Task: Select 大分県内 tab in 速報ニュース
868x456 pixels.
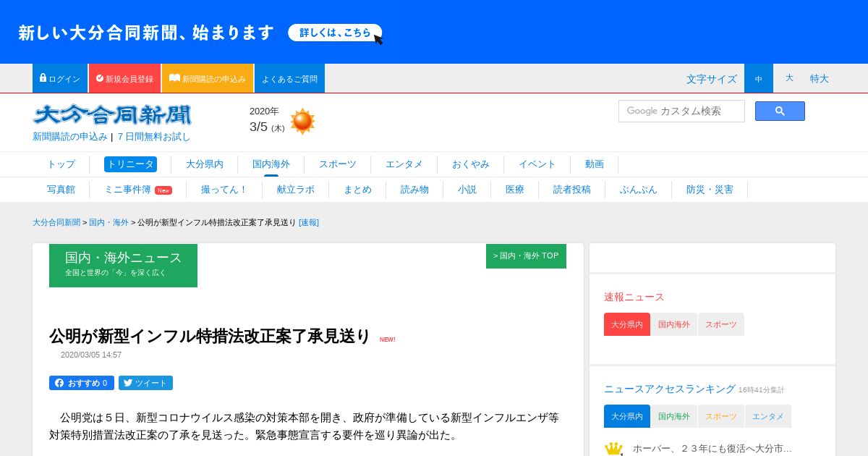Action: (627, 324)
